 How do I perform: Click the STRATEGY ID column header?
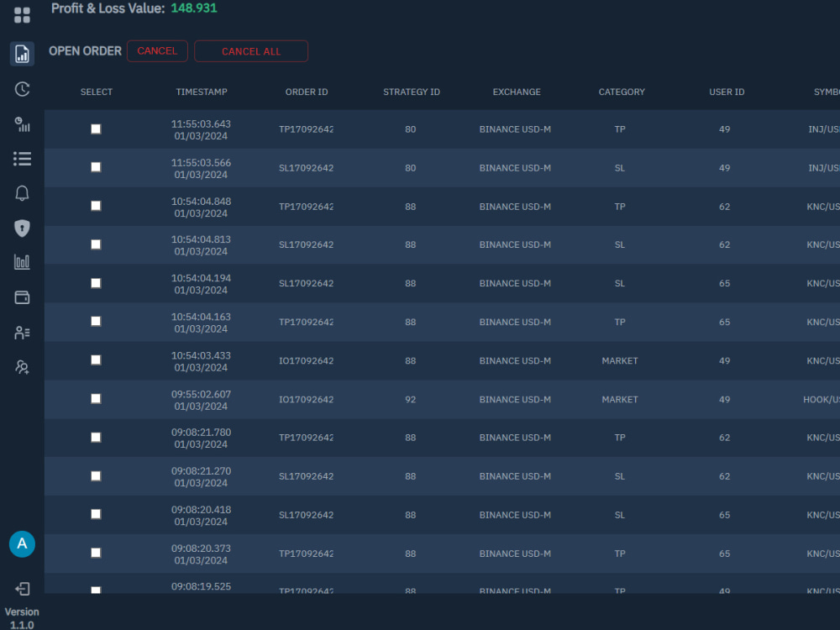(x=412, y=92)
